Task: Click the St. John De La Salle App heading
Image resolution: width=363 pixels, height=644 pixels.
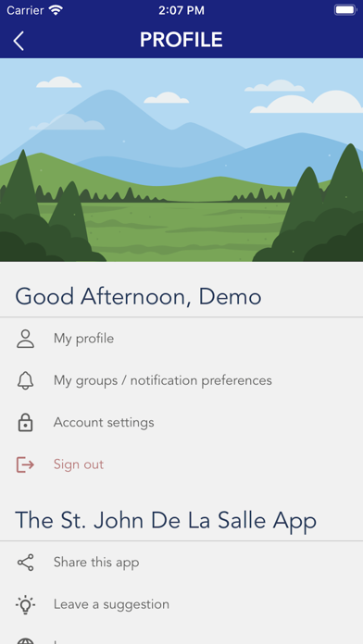Action: point(166,521)
